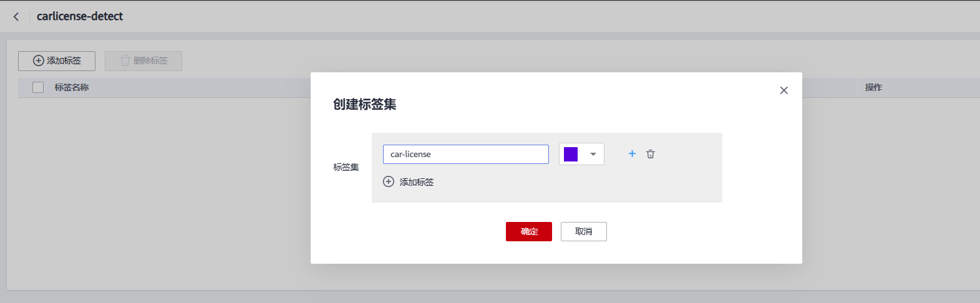The height and width of the screenshot is (303, 980).
Task: Tick the select-all checkbox in the table header
Action: [38, 87]
